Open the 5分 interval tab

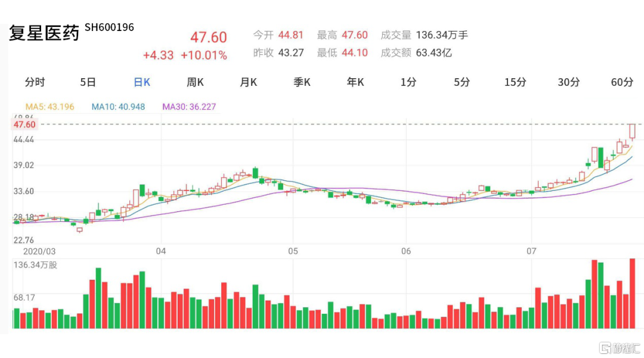click(x=462, y=82)
